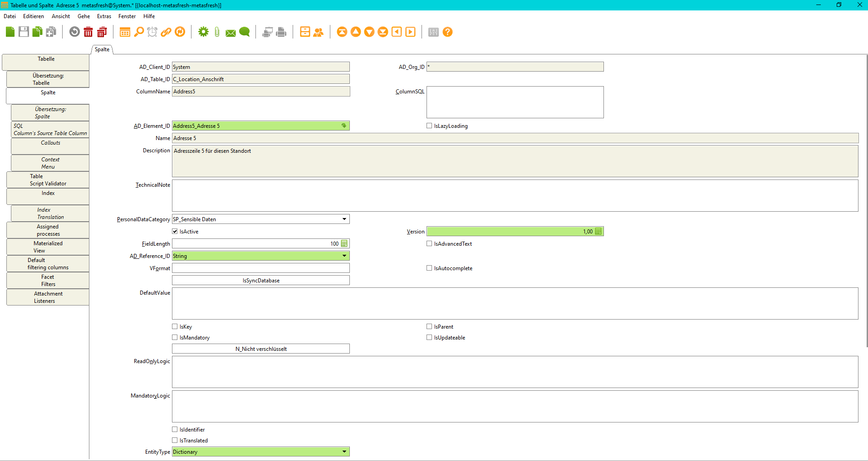This screenshot has width=868, height=461.
Task: Click the orange people icon
Action: 319,32
